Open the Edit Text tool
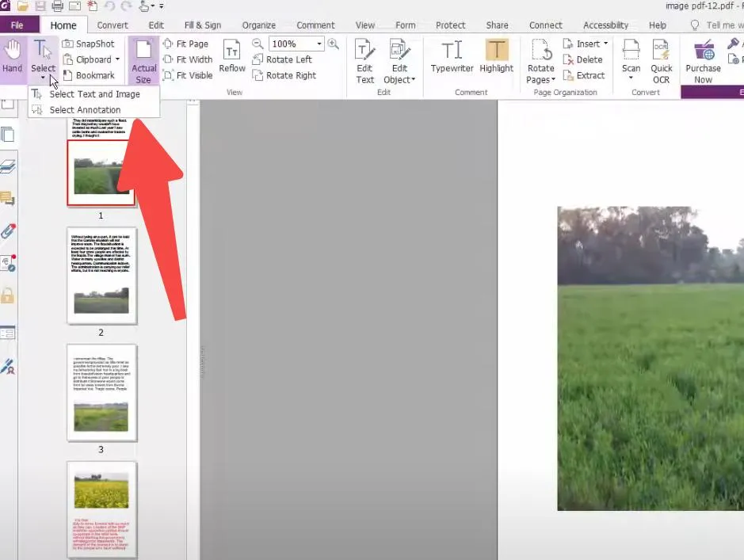Image resolution: width=744 pixels, height=560 pixels. pyautogui.click(x=364, y=59)
